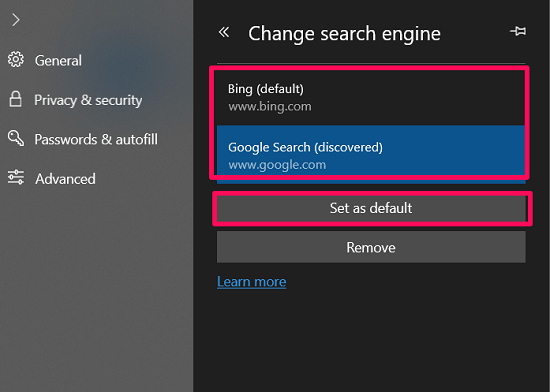Select the Bing (default) search engine entry
The height and width of the screenshot is (392, 550).
[x=371, y=97]
